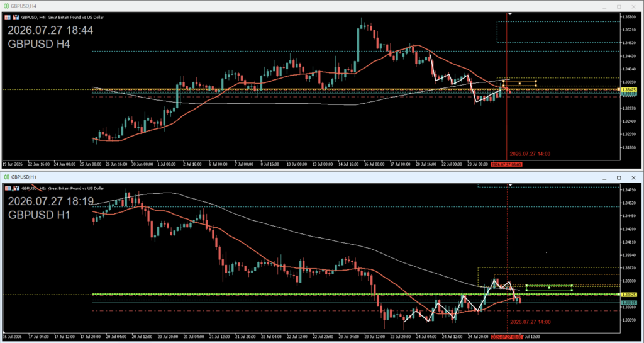The image size is (644, 343).
Task: Minimize the GBPUSD,H1 chart window
Action: click(604, 177)
